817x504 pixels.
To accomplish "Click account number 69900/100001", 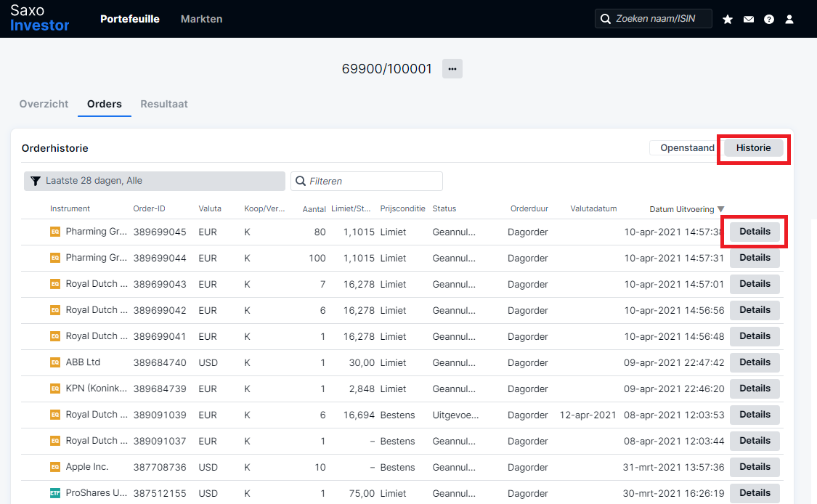I will click(386, 69).
